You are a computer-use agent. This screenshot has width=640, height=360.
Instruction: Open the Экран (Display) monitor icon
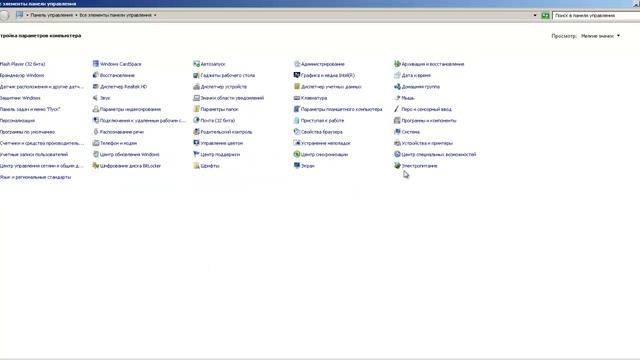297,166
